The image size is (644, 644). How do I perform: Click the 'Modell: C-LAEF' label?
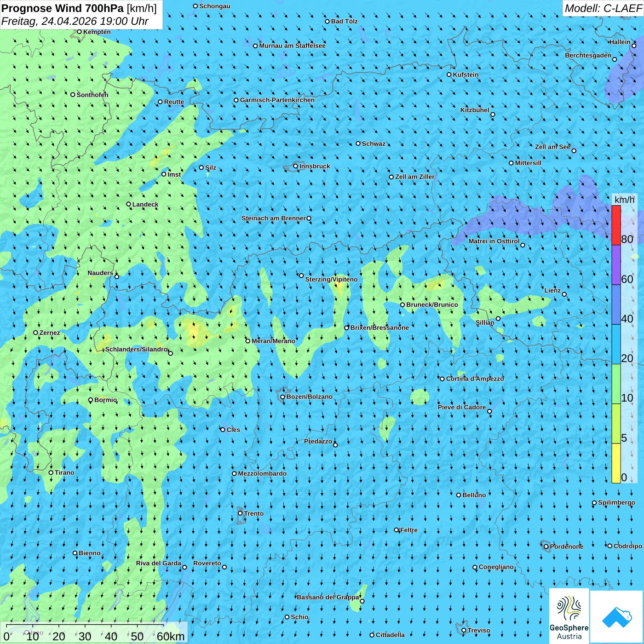(x=603, y=8)
